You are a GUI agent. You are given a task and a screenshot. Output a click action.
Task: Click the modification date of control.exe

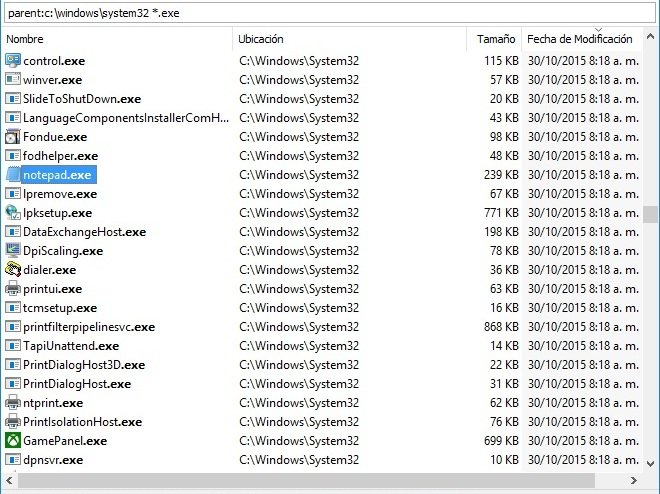coord(583,61)
